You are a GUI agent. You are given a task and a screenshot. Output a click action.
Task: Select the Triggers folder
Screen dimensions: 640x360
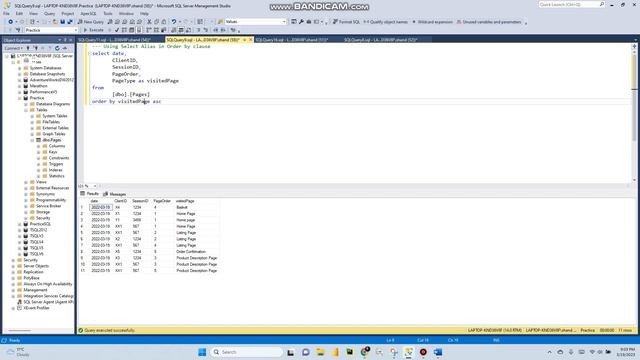click(x=56, y=164)
